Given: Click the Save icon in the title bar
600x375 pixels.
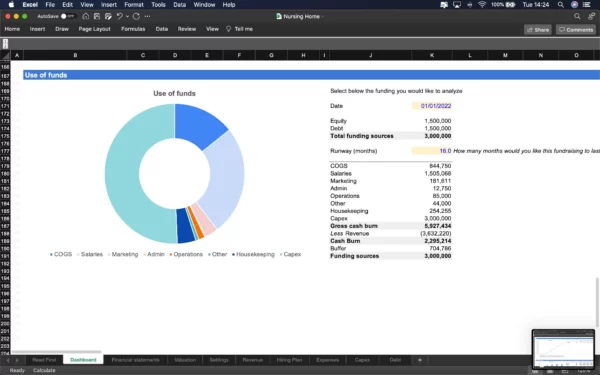Looking at the screenshot, I should tap(97, 16).
